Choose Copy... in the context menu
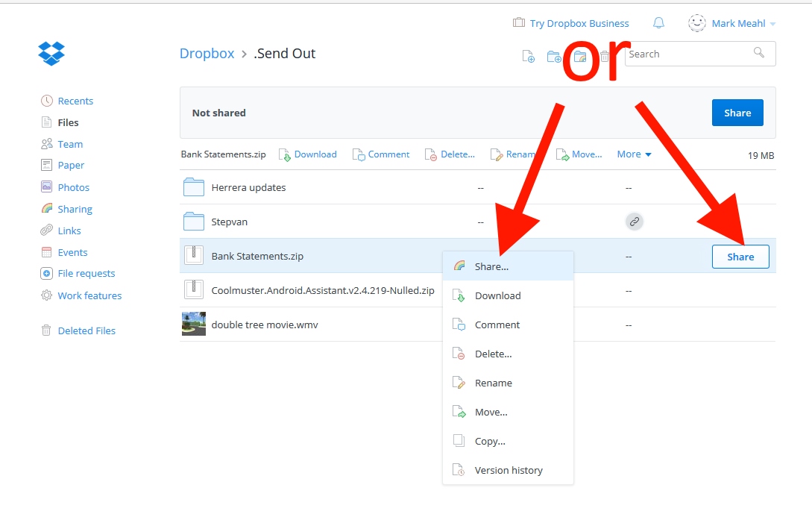The width and height of the screenshot is (812, 517). click(508, 441)
